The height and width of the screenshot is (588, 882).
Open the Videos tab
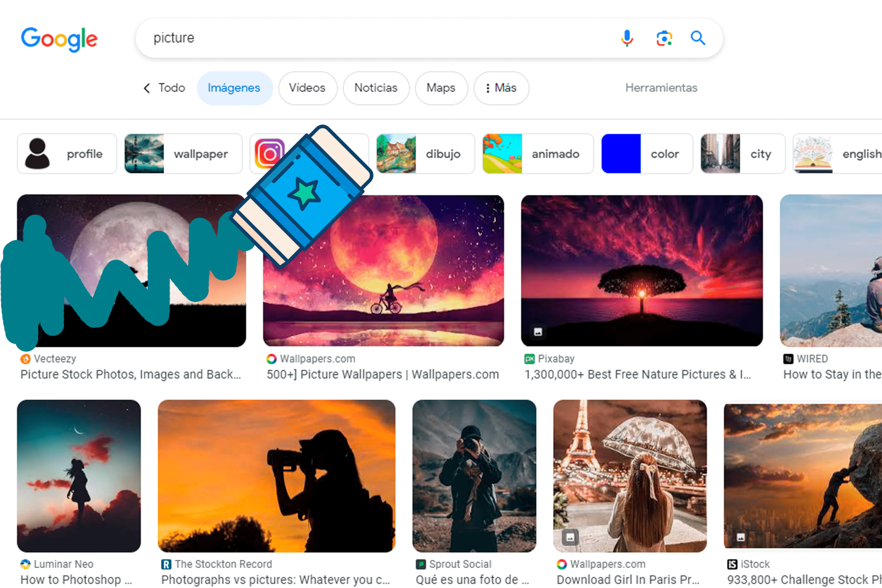pyautogui.click(x=308, y=88)
